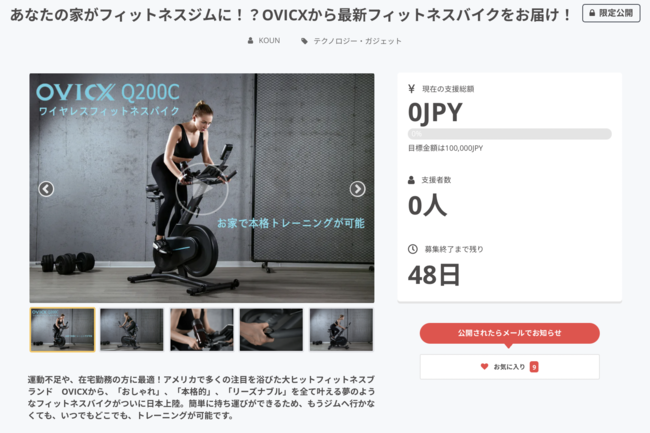This screenshot has width=650, height=433.
Task: Select the second thumbnail of woman cycling
Action: [x=132, y=330]
